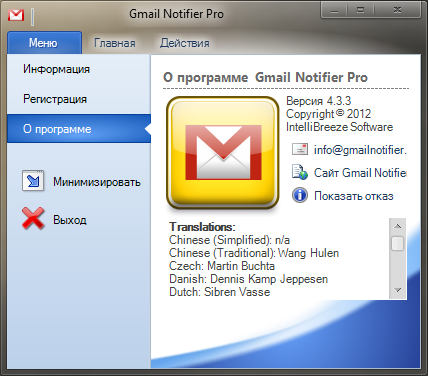Click the Chinese (Simplified): n/a line

pyautogui.click(x=229, y=240)
